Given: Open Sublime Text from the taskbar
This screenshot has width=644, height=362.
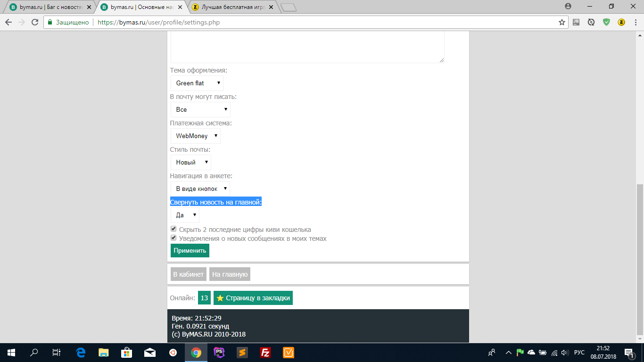Looking at the screenshot, I should click(x=242, y=352).
